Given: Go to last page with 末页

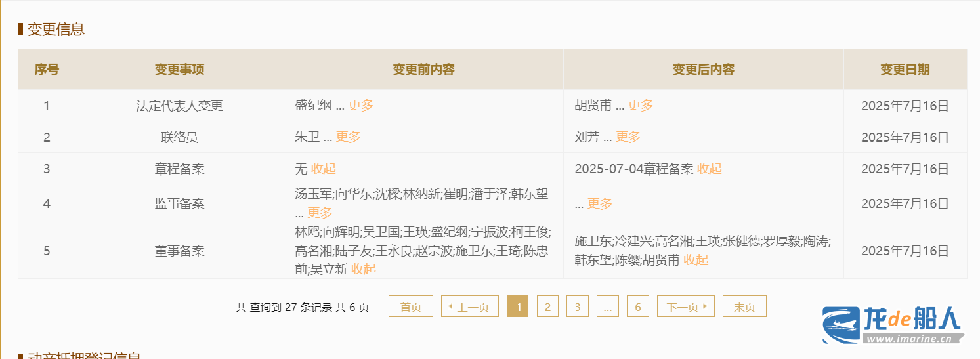Looking at the screenshot, I should tap(744, 306).
